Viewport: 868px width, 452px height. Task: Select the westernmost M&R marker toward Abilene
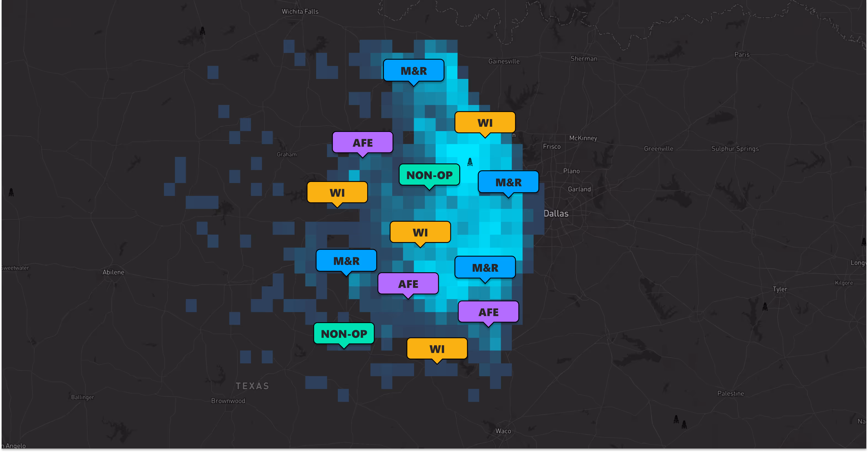coord(346,261)
